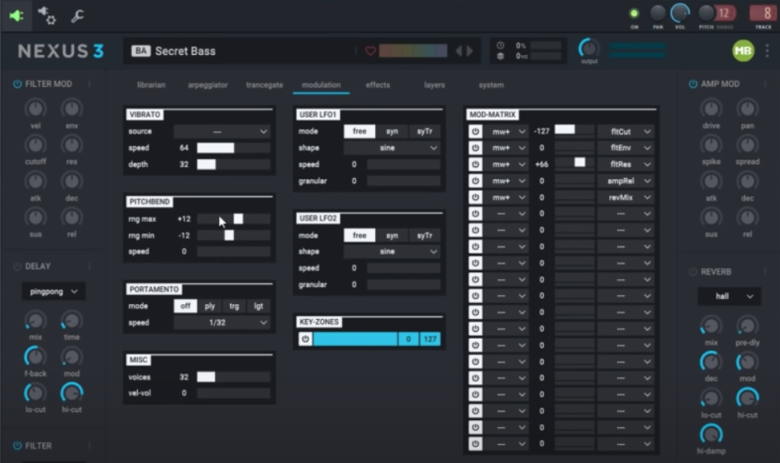The height and width of the screenshot is (463, 780).
Task: Toggle the ampRel mod-matrix row power
Action: coord(475,181)
